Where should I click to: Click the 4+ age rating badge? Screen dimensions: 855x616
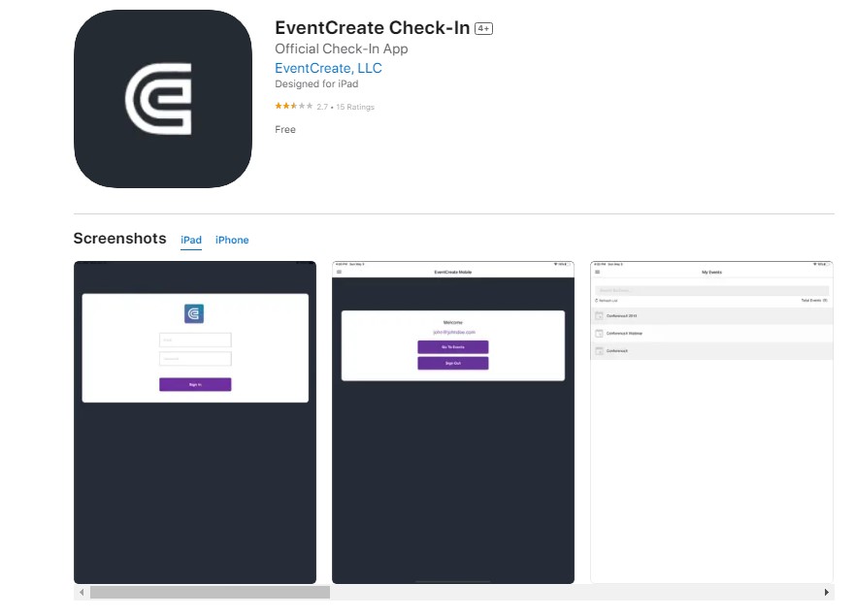(482, 27)
